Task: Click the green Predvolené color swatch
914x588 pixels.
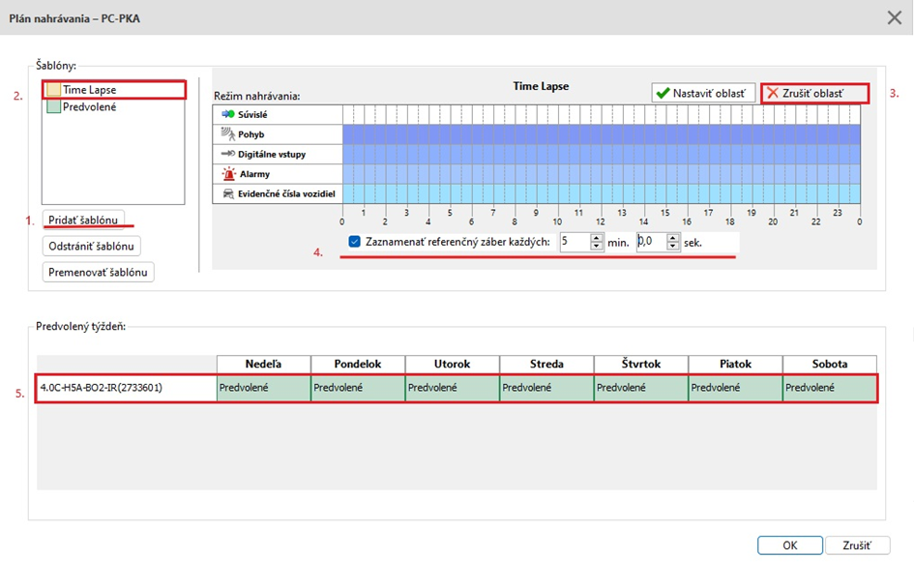Action: 52,106
